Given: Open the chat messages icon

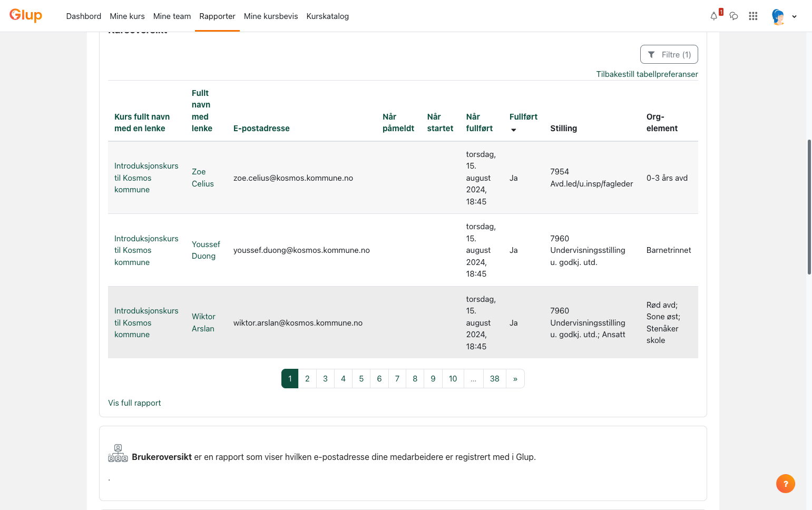Looking at the screenshot, I should (733, 16).
